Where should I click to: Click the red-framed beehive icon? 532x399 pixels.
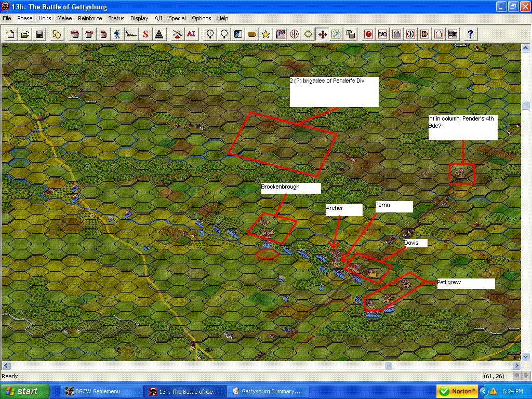coord(396,34)
